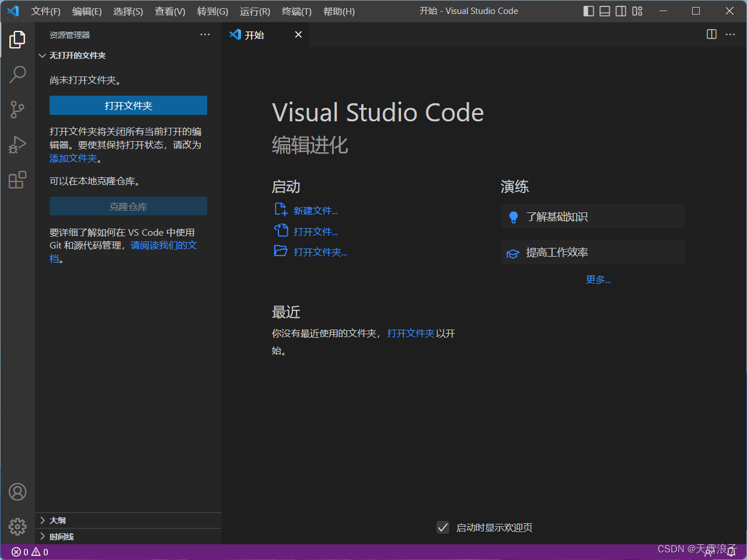Viewport: 747px width, 560px height.
Task: Open the 帮助(H) menu
Action: pos(339,11)
